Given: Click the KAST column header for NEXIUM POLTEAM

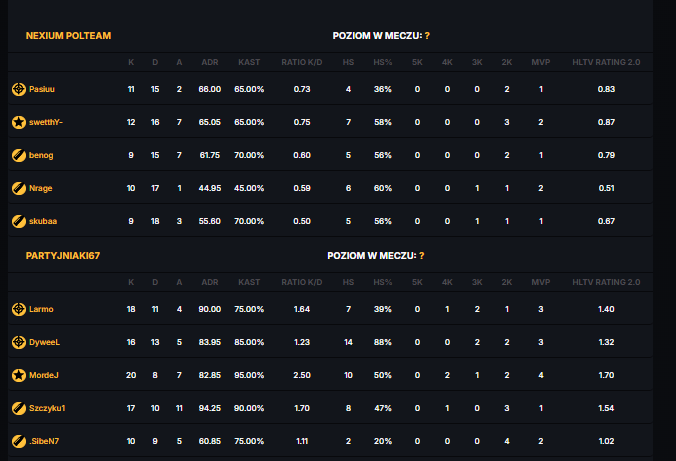Looking at the screenshot, I should point(249,62).
